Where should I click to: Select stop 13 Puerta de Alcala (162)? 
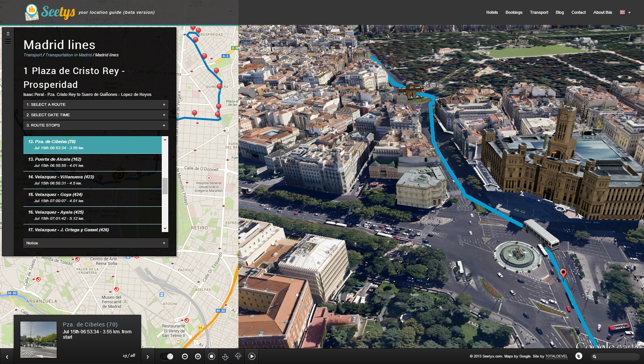92,162
